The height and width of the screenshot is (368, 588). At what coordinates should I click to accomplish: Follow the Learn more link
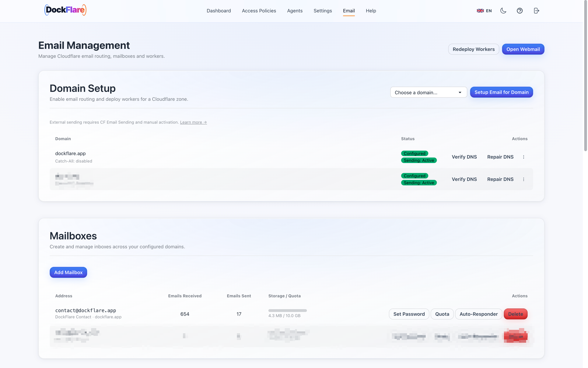193,122
